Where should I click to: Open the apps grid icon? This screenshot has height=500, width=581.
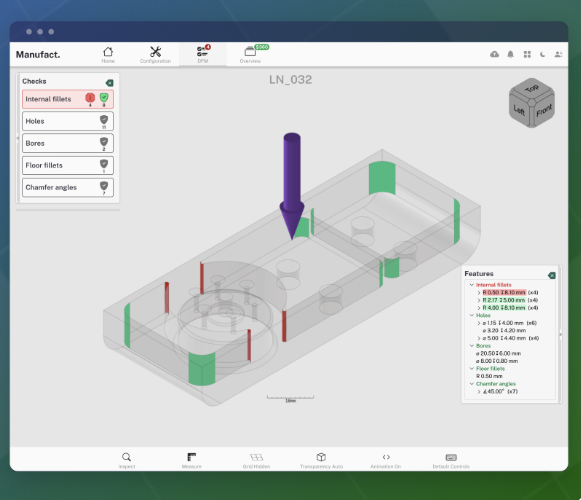click(x=527, y=54)
